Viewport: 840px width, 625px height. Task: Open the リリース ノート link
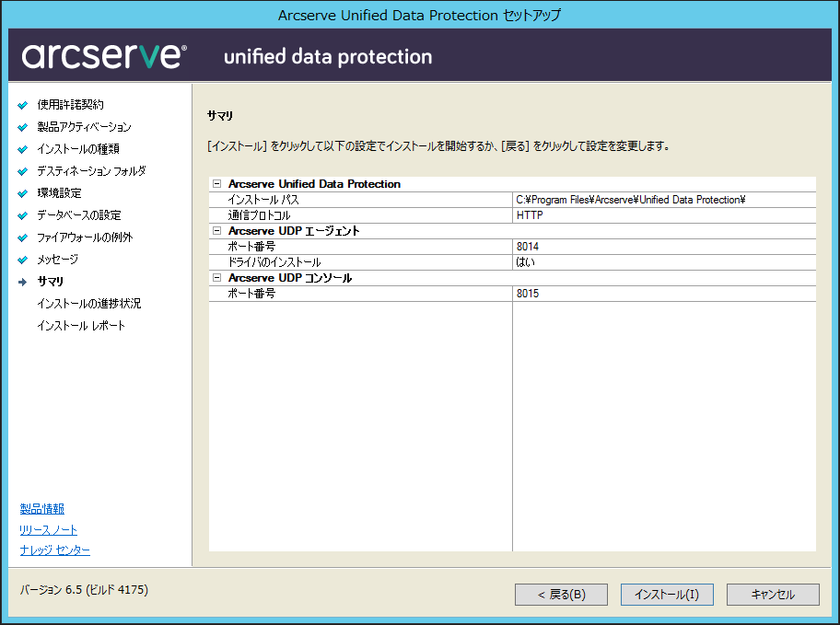click(49, 530)
